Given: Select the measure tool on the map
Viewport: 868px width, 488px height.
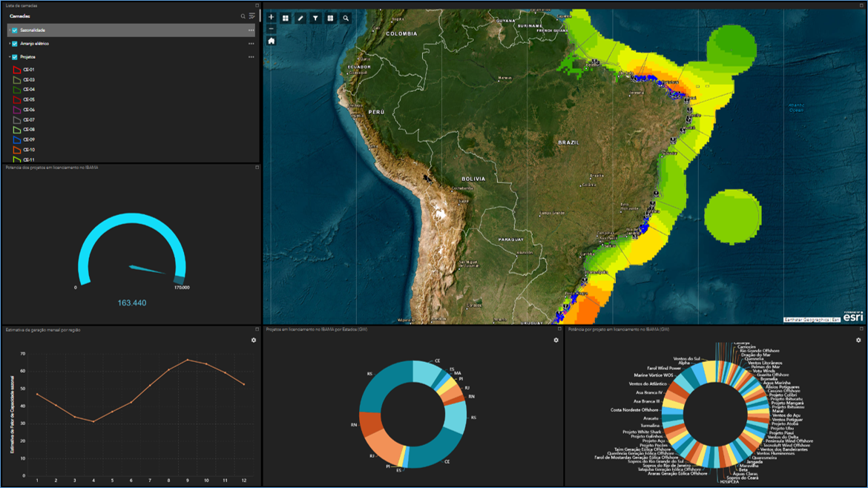Looking at the screenshot, I should 300,18.
